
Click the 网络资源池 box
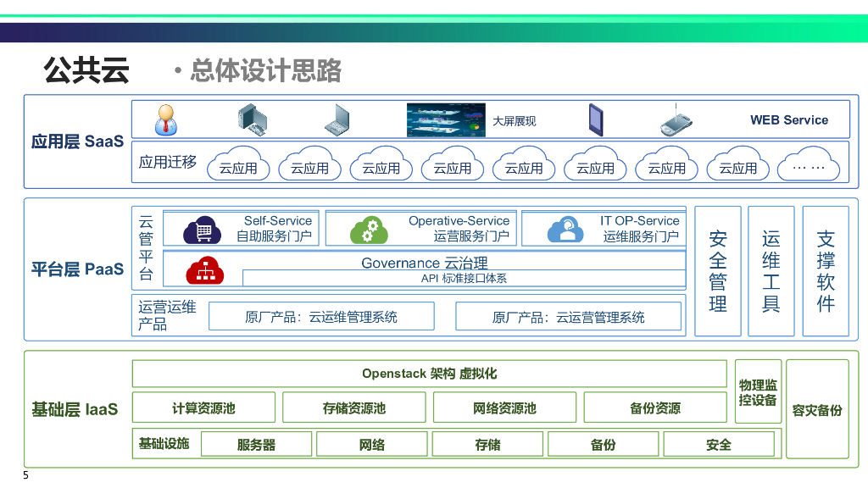[x=505, y=408]
